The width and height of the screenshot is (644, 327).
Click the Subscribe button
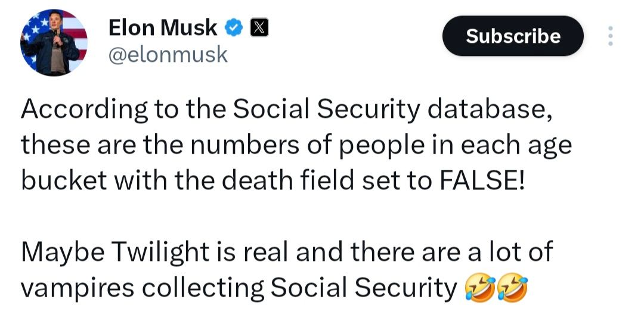(513, 36)
